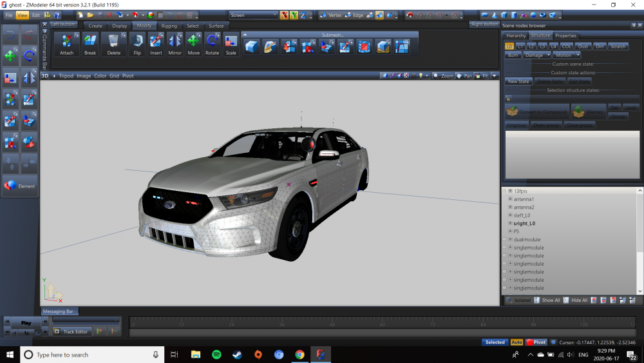The height and width of the screenshot is (363, 644).
Task: Toggle the Auto mode in status bar
Action: coord(516,342)
